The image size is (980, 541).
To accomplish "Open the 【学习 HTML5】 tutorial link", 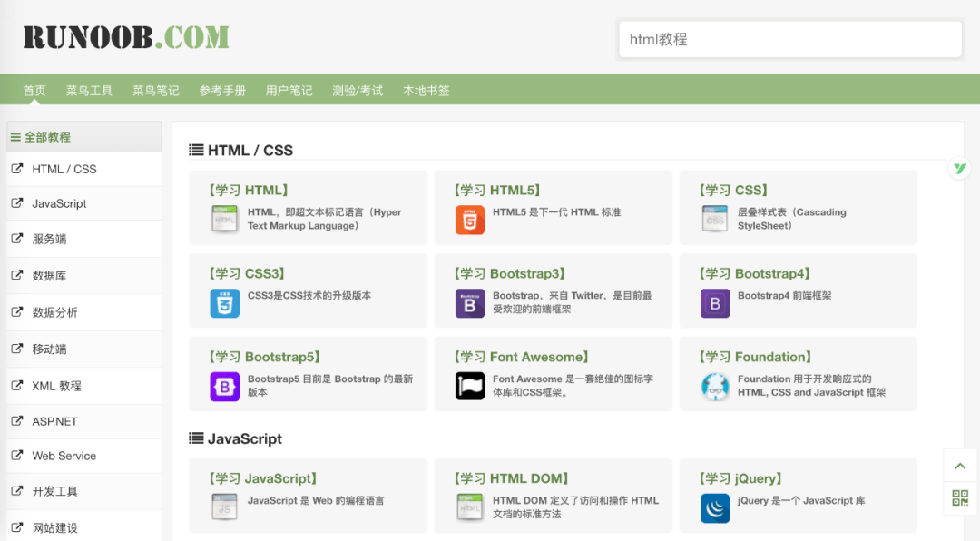I will [497, 190].
